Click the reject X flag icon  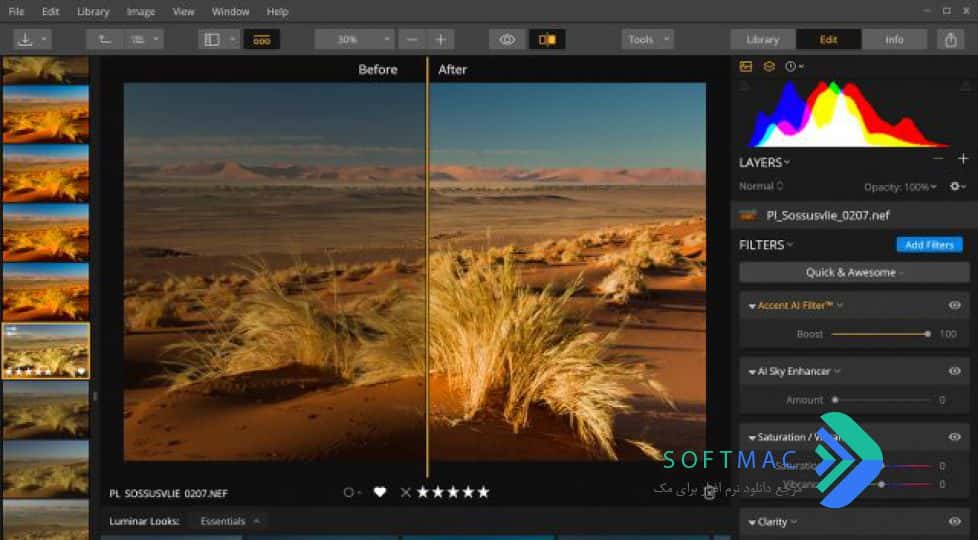coord(405,493)
